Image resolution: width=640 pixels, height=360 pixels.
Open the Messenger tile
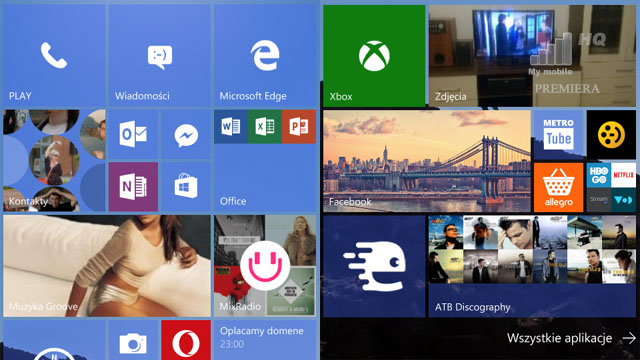(186, 134)
